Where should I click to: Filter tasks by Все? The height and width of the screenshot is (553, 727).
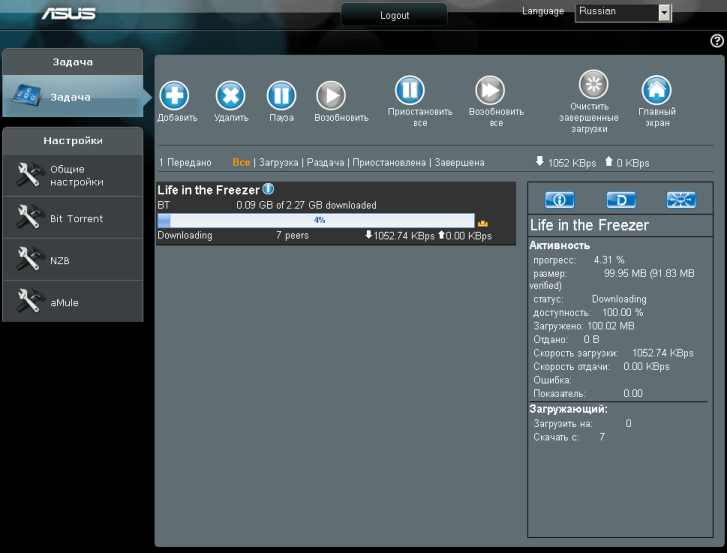tap(241, 162)
